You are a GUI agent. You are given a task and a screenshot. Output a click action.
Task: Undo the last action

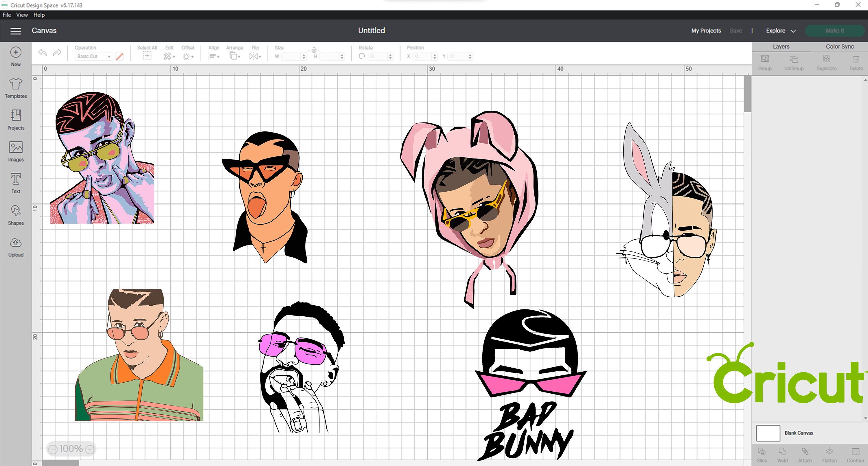click(43, 53)
